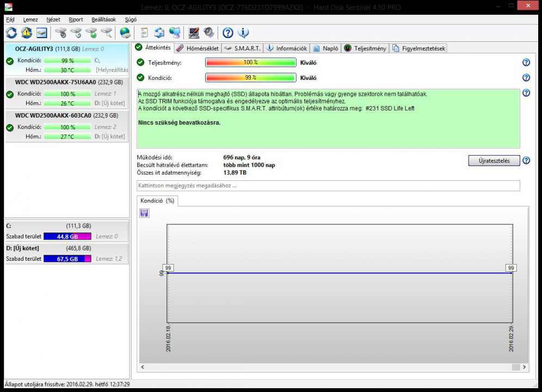The width and height of the screenshot is (542, 392).
Task: Select the OCZ-AGILITY3 disk entry
Action: point(67,59)
